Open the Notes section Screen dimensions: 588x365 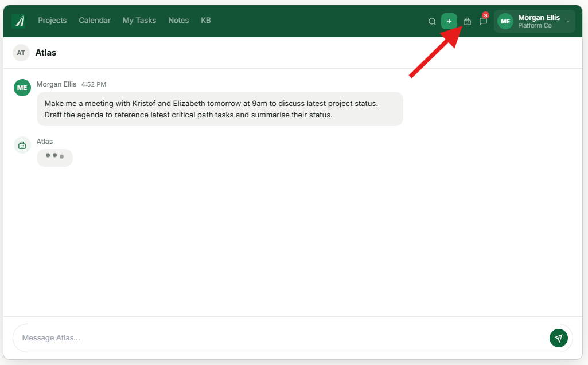coord(178,21)
